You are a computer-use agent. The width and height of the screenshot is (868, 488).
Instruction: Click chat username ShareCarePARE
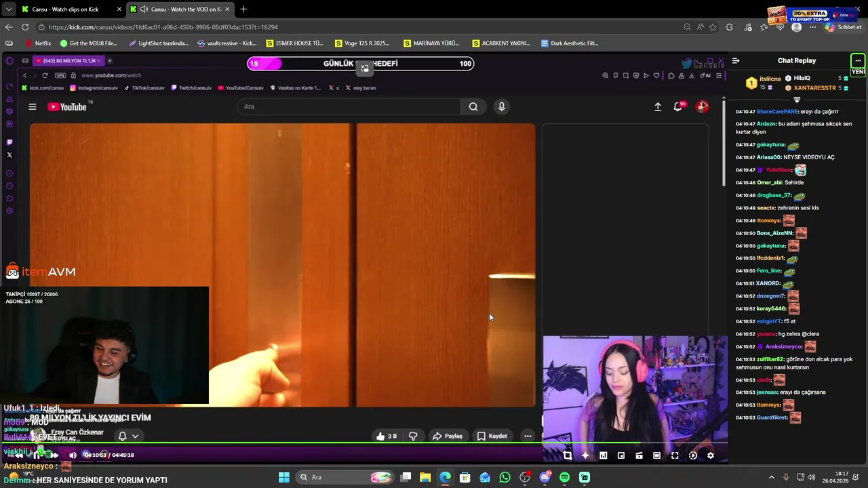[776, 111]
